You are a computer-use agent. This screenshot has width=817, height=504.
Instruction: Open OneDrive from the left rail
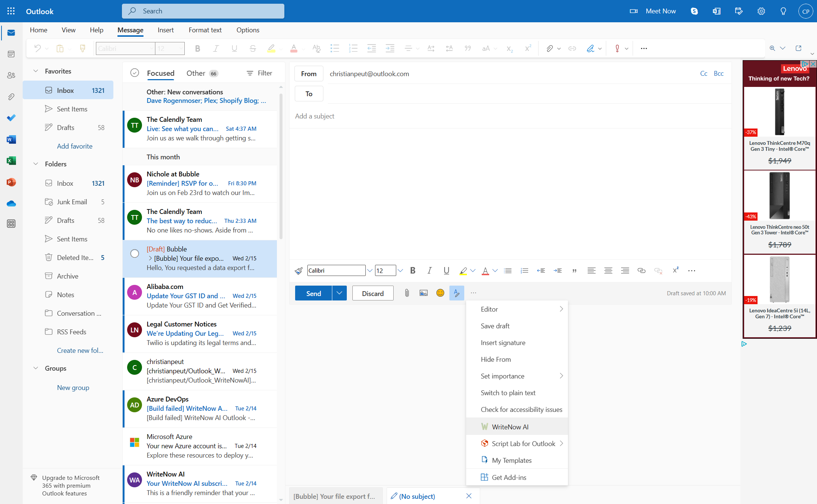tap(11, 204)
